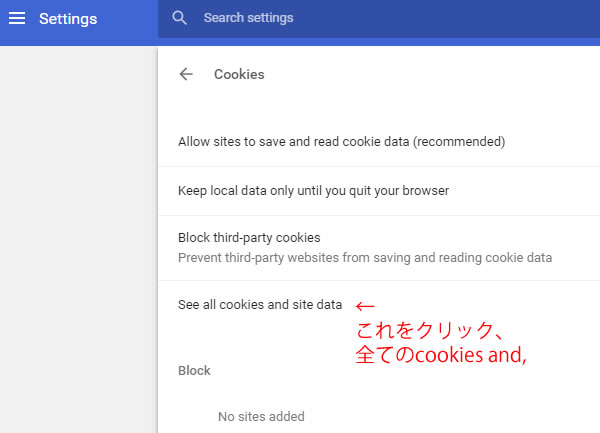Focus the Search settings field
The width and height of the screenshot is (600, 433).
tap(379, 18)
